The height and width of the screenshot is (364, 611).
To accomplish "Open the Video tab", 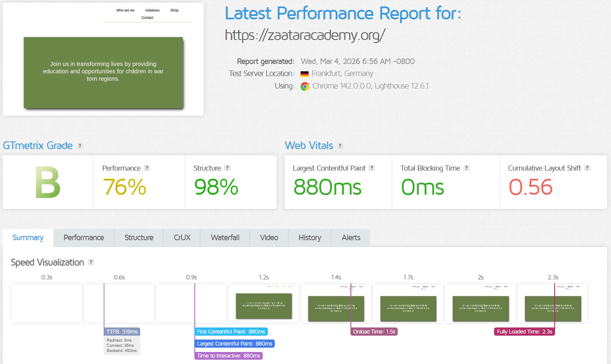I will pyautogui.click(x=269, y=238).
